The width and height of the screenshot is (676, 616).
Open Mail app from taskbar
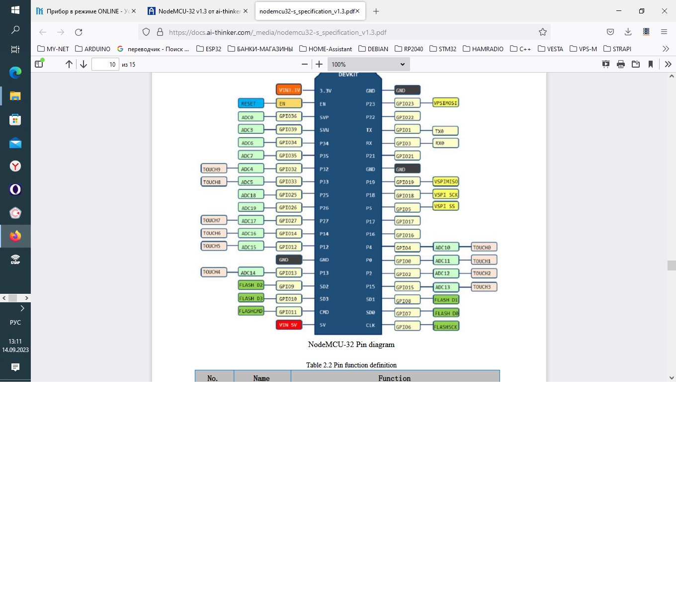pyautogui.click(x=15, y=143)
